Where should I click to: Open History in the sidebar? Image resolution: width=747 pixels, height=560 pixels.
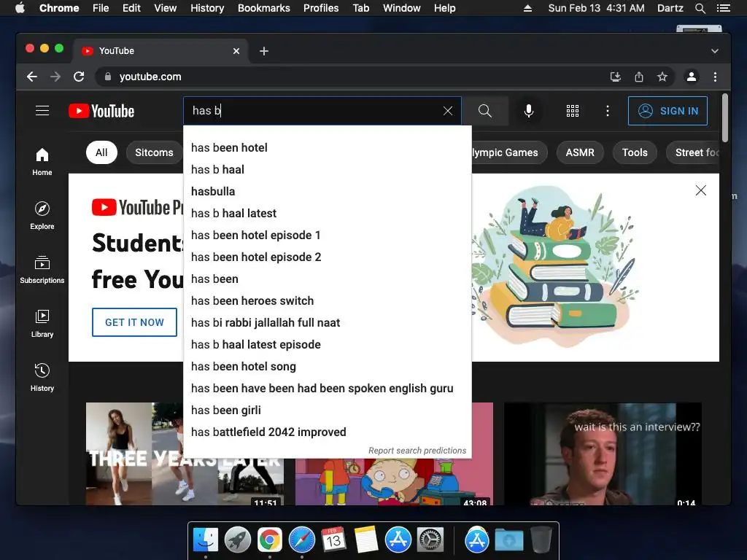coord(42,378)
